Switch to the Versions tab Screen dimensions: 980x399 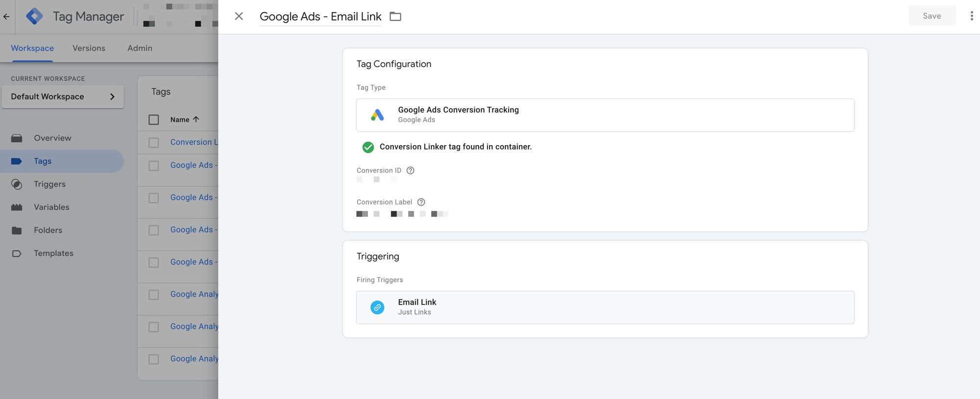(x=89, y=48)
